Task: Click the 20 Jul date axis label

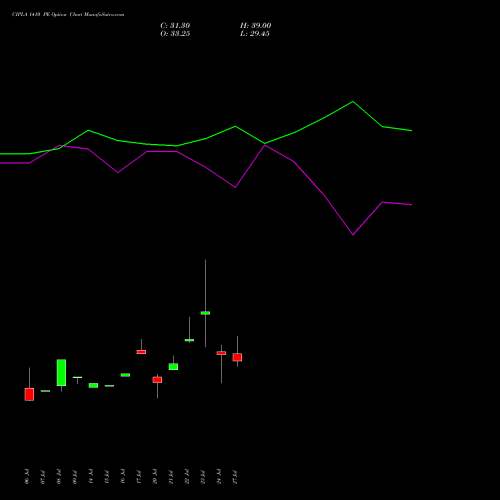Action: click(155, 476)
